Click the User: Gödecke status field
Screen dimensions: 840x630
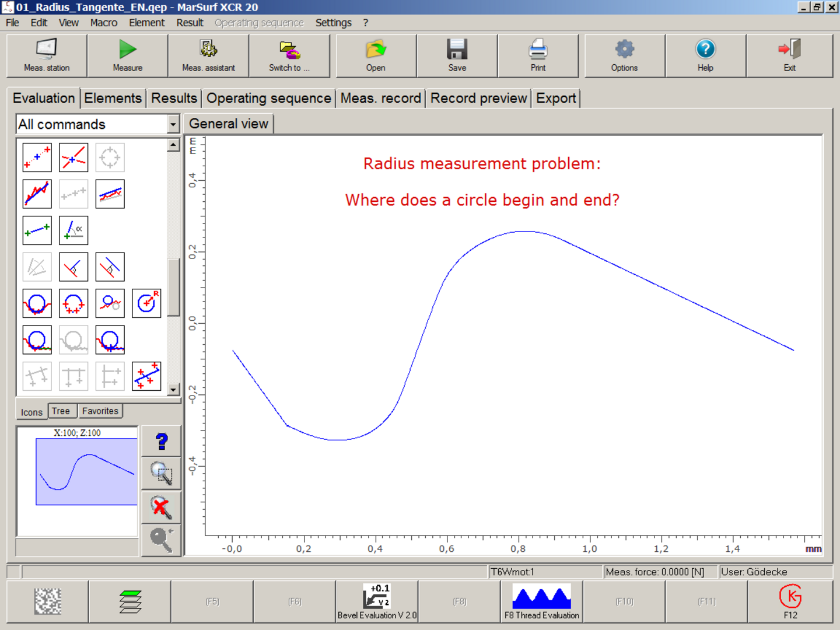pos(776,572)
